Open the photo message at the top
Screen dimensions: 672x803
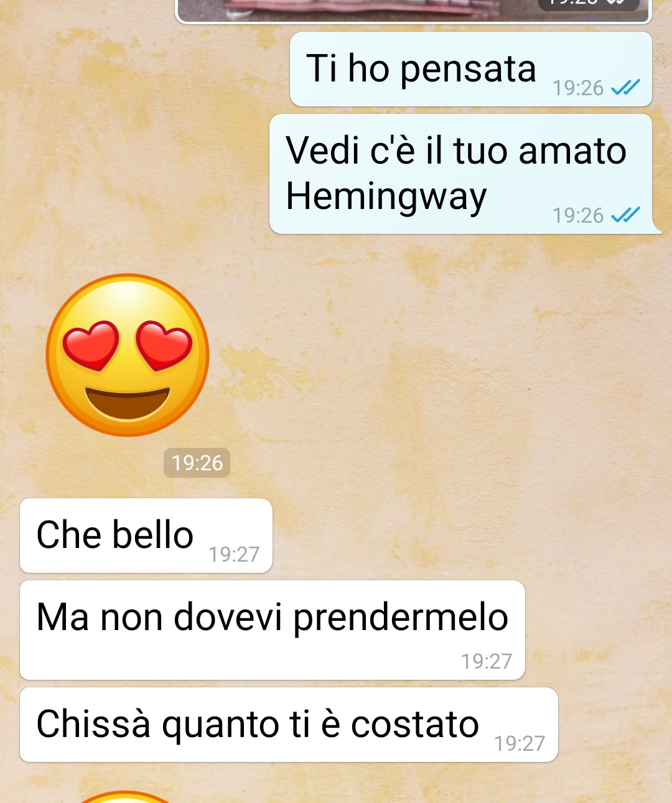[413, 11]
